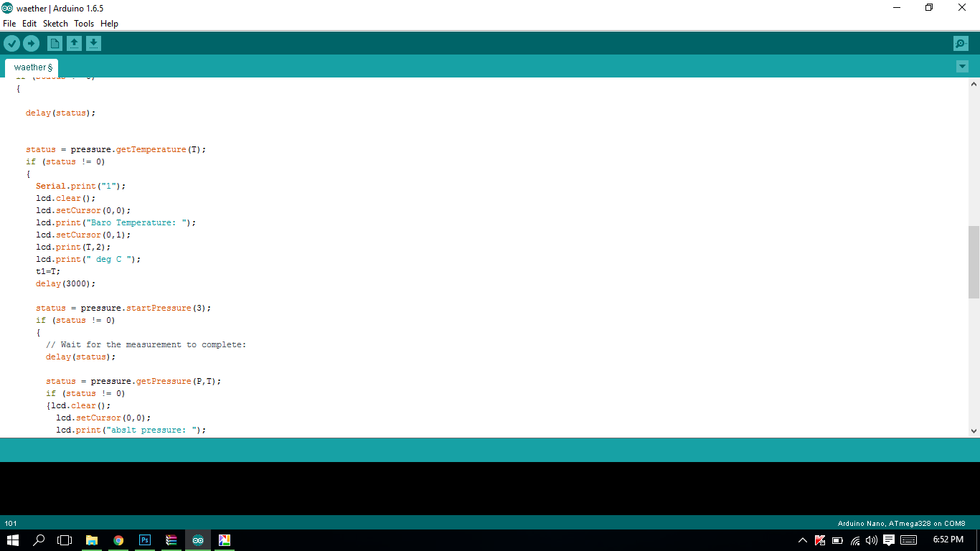Open File Explorer from the taskbar
Image resolution: width=980 pixels, height=551 pixels.
[x=92, y=540]
